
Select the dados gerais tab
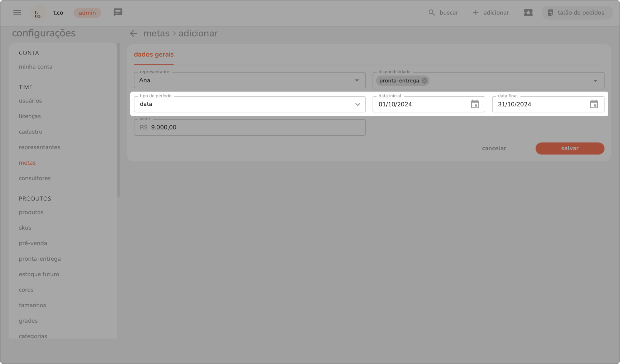[x=154, y=55]
